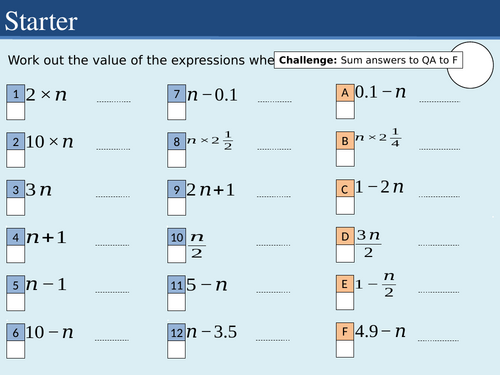
Task: Select the orange A label box
Action: 345,93
